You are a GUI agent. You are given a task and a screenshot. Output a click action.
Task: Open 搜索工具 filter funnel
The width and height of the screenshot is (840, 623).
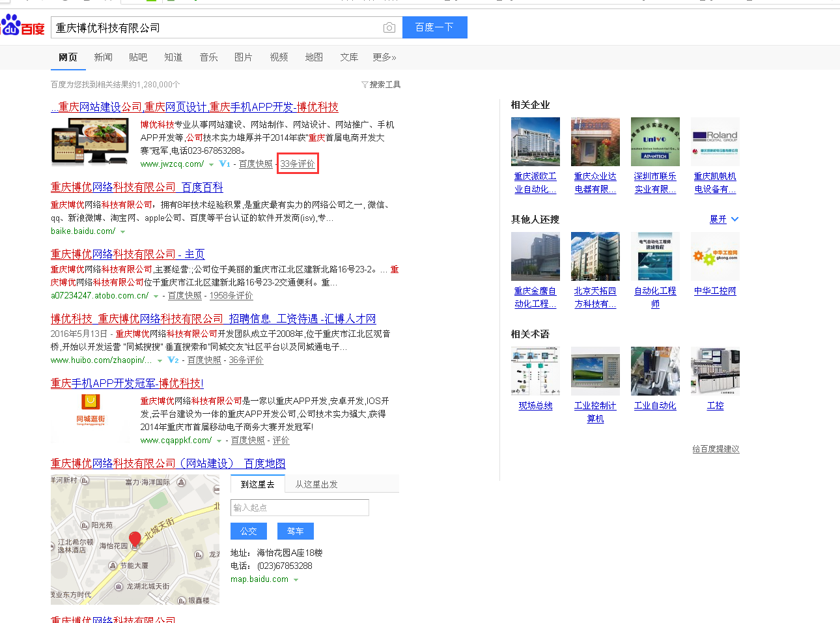click(x=381, y=85)
